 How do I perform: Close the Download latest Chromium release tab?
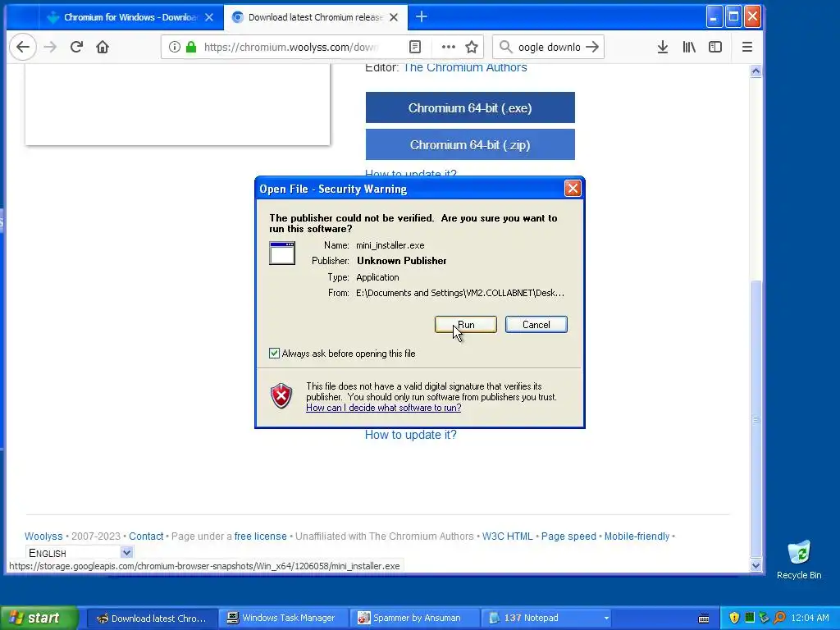394,17
